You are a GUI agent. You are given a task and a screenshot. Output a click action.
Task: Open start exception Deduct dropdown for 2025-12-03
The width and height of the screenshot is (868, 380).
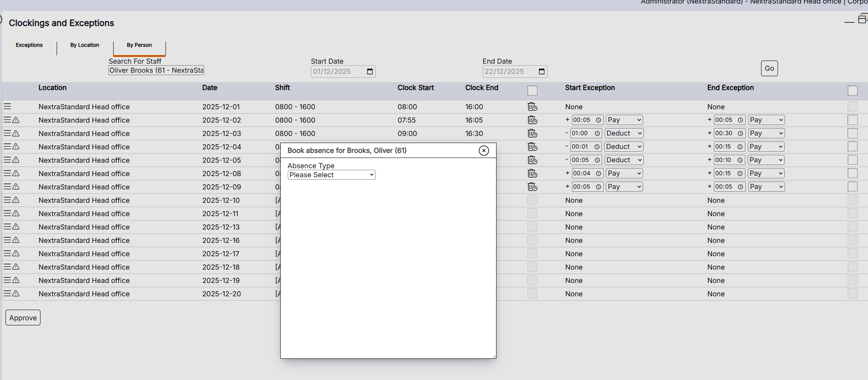pyautogui.click(x=624, y=133)
